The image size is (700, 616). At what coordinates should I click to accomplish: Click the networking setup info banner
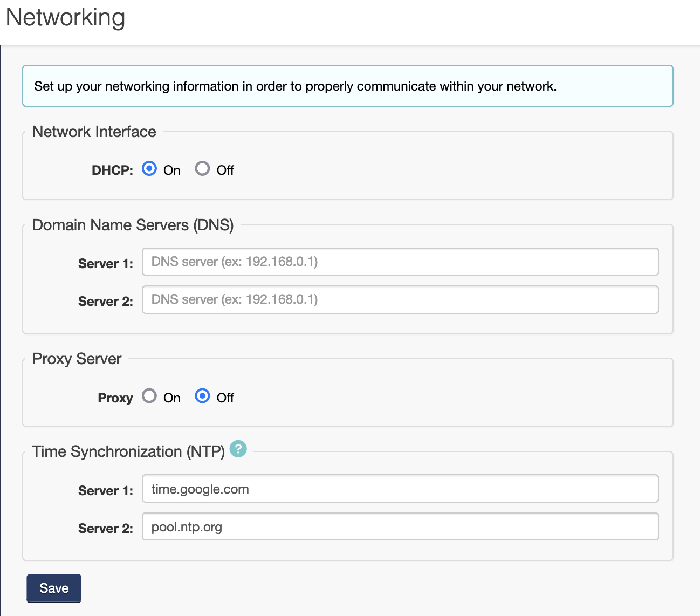pyautogui.click(x=347, y=86)
